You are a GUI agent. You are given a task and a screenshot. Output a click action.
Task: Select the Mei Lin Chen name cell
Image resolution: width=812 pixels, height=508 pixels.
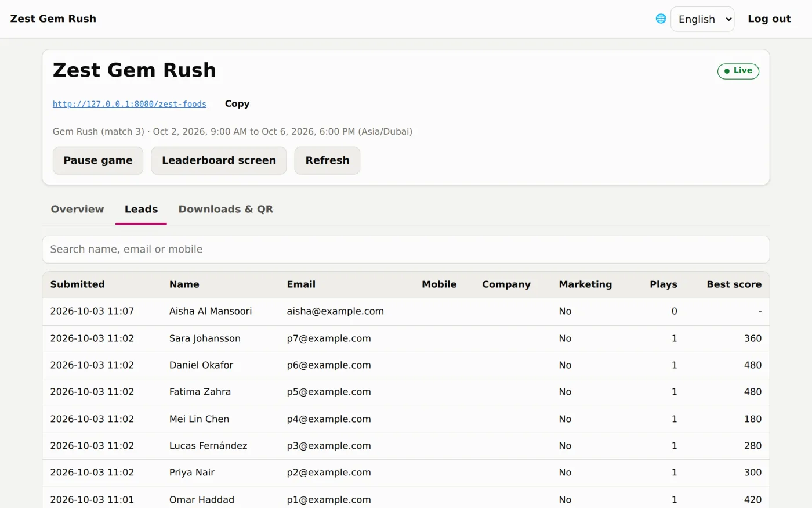point(199,419)
